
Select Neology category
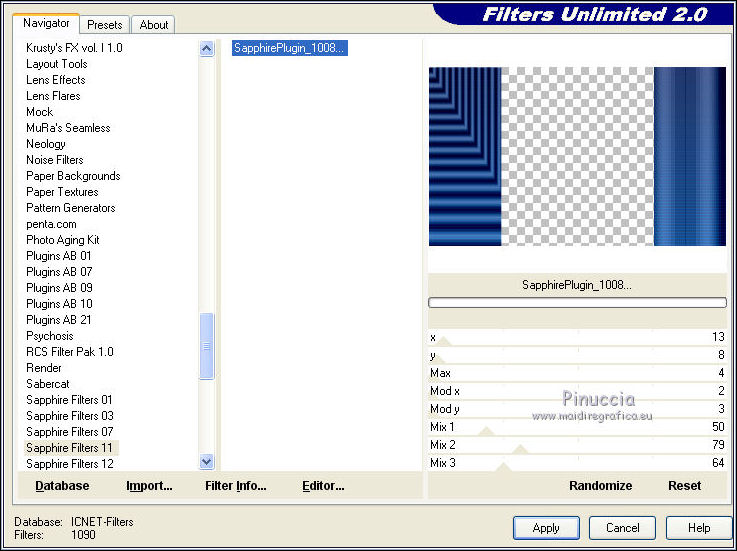coord(46,144)
